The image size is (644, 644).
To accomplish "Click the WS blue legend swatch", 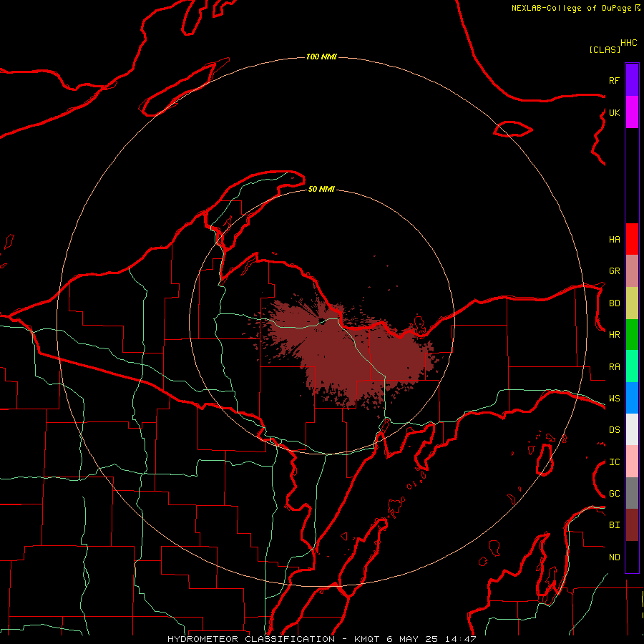I will tap(632, 398).
